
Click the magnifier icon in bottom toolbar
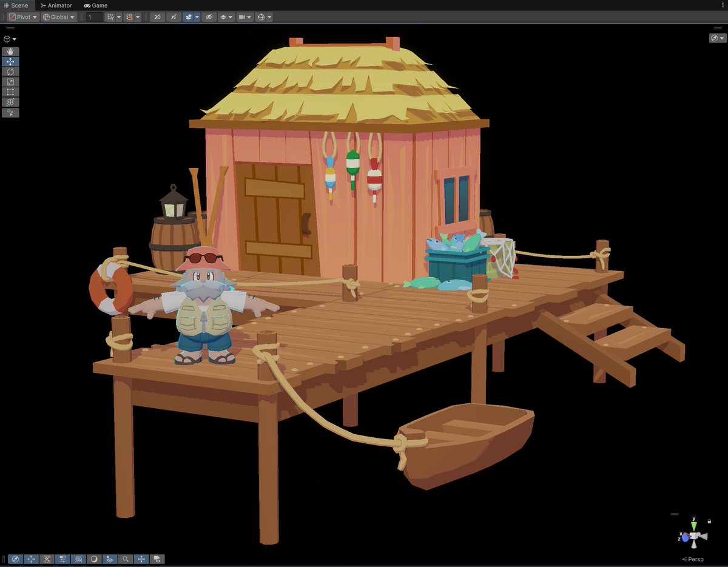(x=126, y=559)
